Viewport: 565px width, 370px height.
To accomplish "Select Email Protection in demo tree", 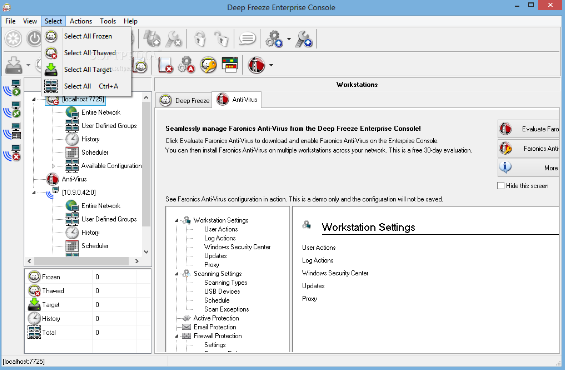I will (214, 327).
